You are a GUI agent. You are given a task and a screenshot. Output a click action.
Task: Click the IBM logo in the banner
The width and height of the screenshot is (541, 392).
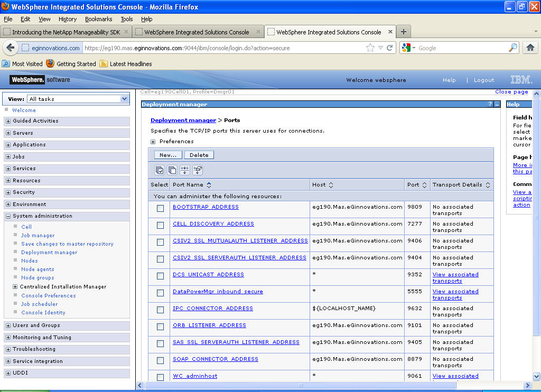click(521, 80)
